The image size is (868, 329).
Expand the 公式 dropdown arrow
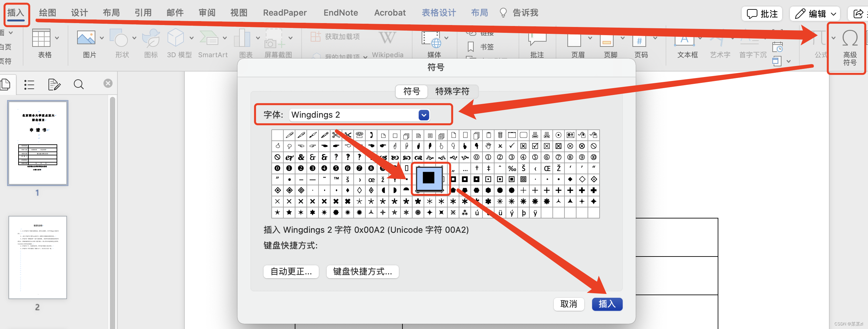(x=834, y=38)
